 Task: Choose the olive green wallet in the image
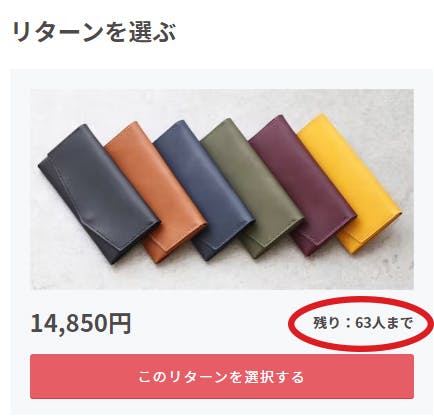click(x=251, y=183)
